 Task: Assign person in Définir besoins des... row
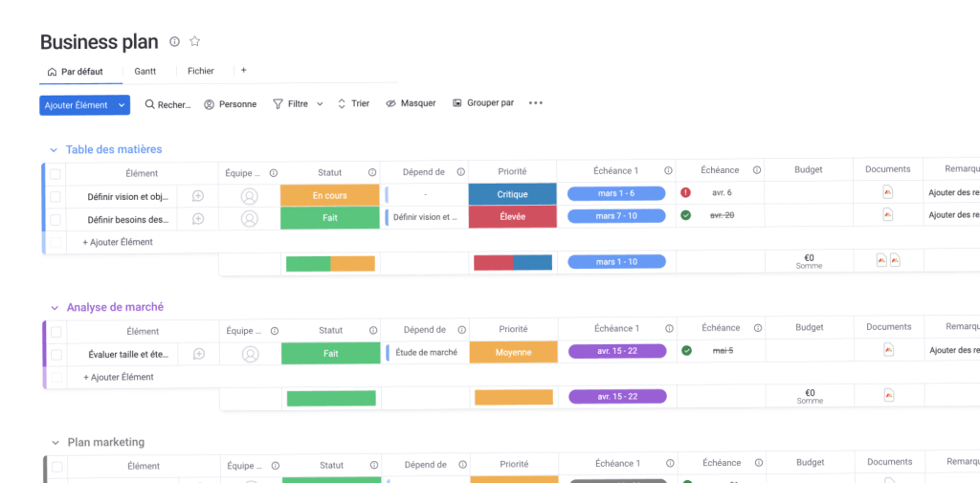pos(250,219)
